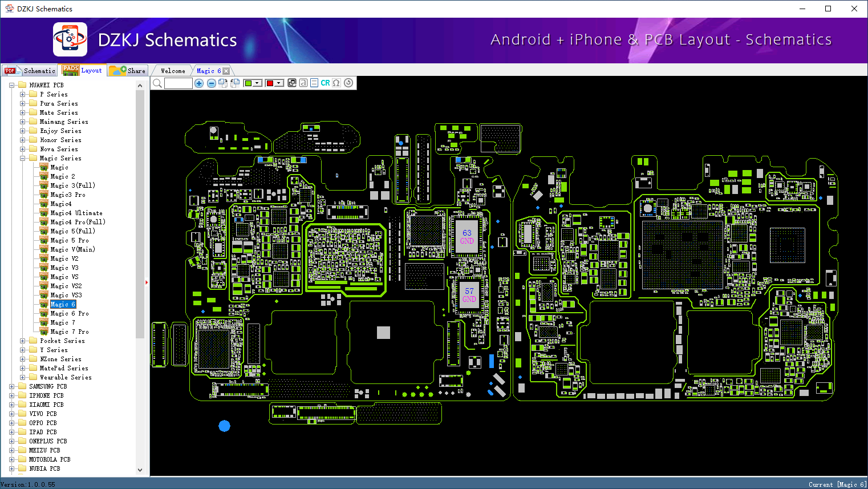Viewport: 868px width, 489px height.
Task: Switch to the Schematic tab
Action: click(30, 70)
